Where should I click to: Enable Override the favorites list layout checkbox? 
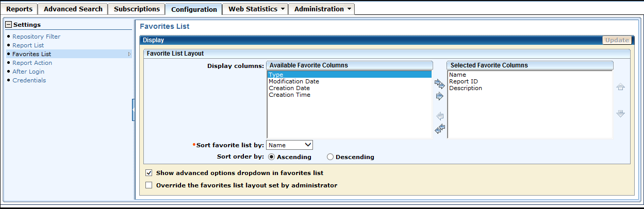(149, 185)
